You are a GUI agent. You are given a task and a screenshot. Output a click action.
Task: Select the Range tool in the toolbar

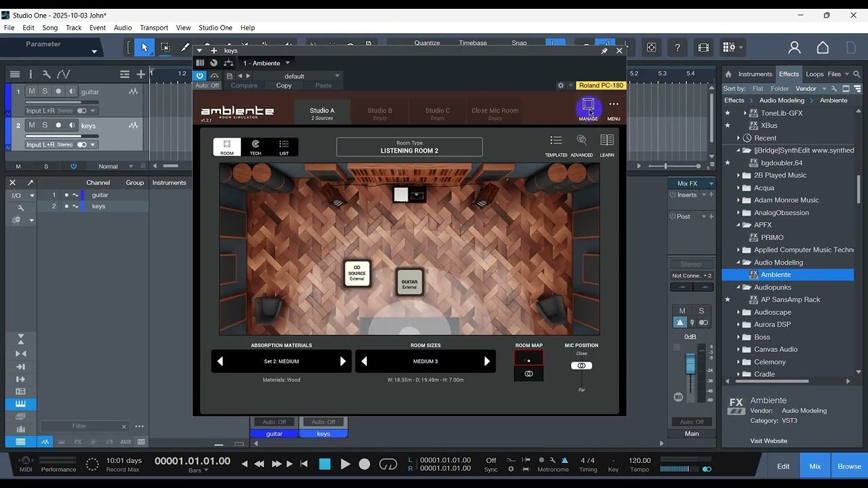pyautogui.click(x=165, y=47)
